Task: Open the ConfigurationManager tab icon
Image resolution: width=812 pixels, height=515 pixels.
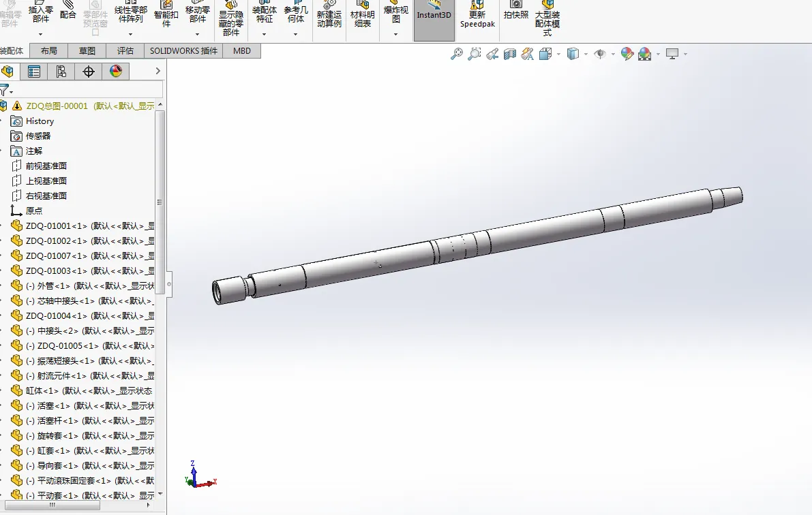Action: (61, 72)
